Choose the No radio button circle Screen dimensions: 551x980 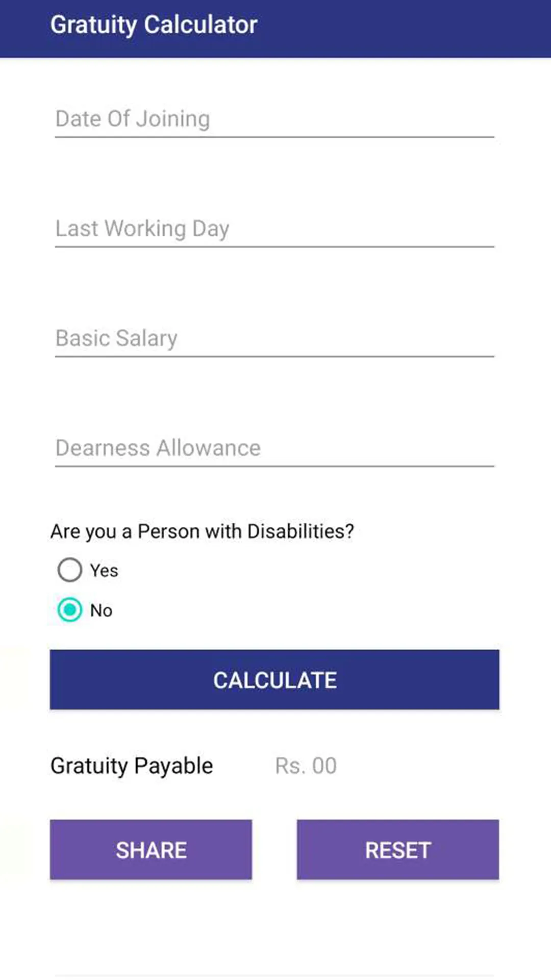point(69,610)
